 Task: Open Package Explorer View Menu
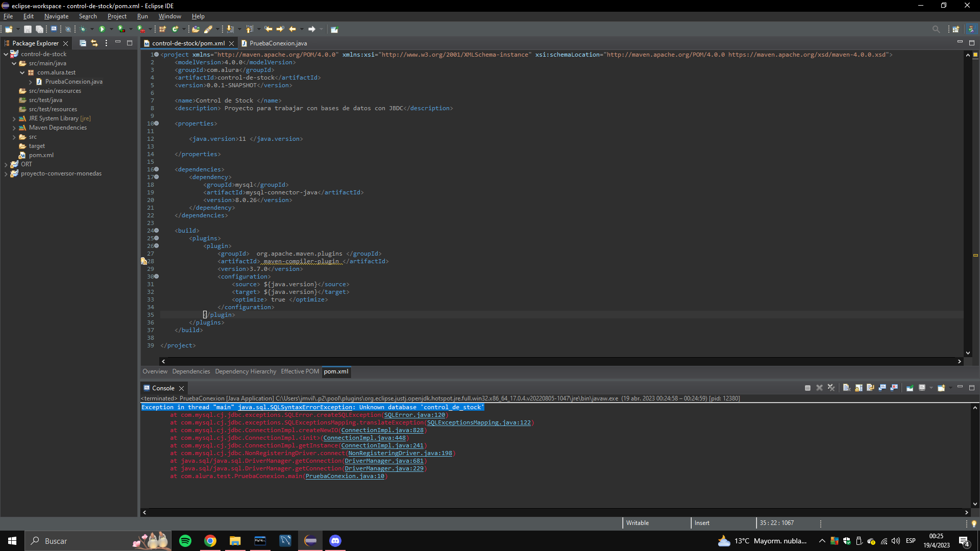tap(106, 43)
